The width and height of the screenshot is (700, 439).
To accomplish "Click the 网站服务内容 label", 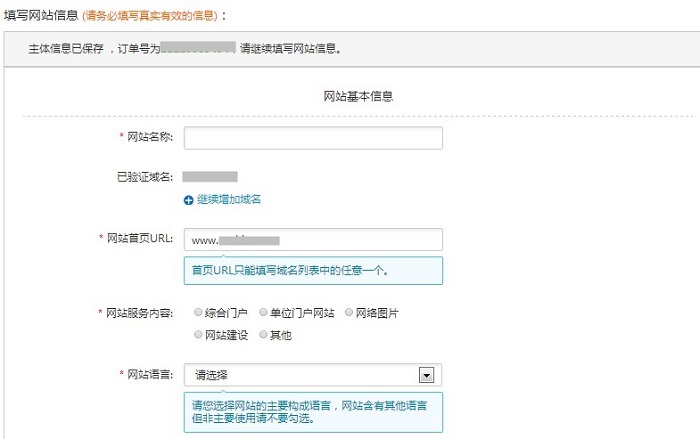I will tap(140, 313).
